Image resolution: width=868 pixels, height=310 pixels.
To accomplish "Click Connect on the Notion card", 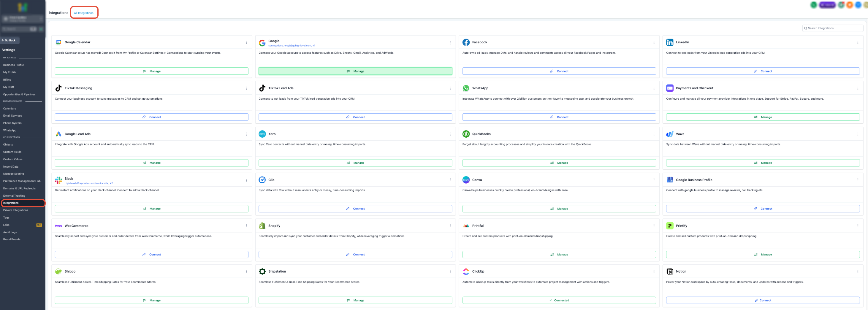I will click(x=763, y=300).
